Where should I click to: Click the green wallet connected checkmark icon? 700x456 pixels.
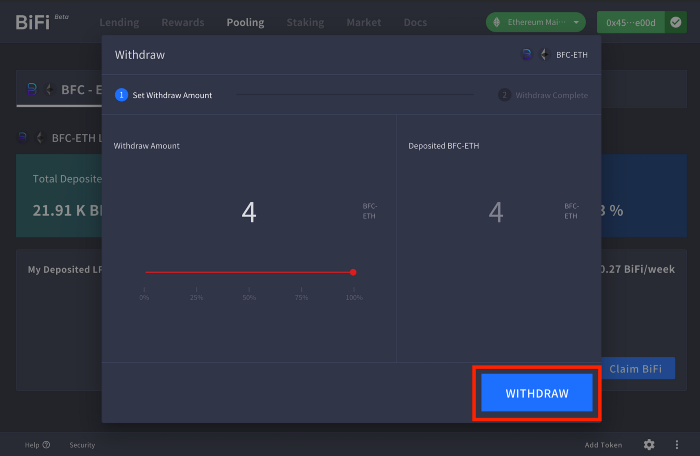click(x=676, y=22)
